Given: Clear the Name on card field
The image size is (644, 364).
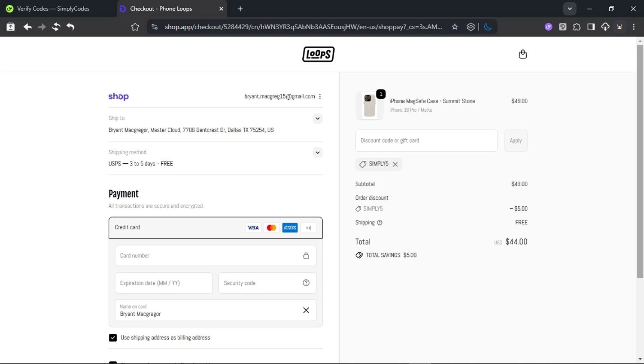Looking at the screenshot, I should coord(306,310).
